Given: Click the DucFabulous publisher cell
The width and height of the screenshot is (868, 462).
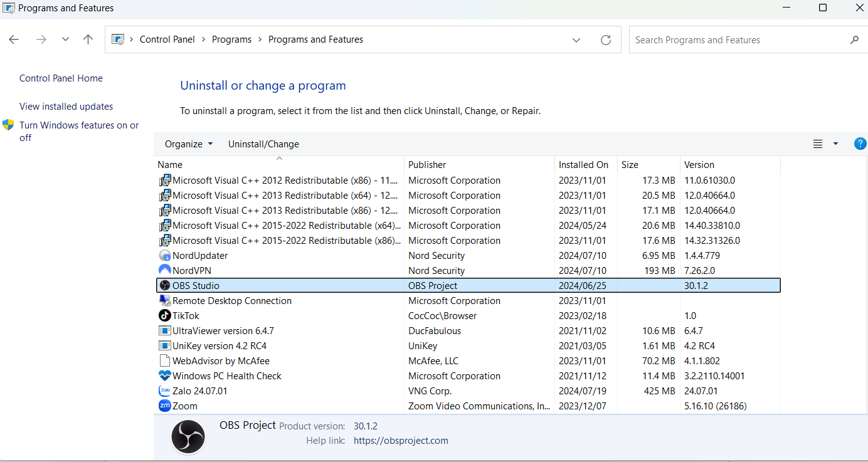Looking at the screenshot, I should pos(435,331).
